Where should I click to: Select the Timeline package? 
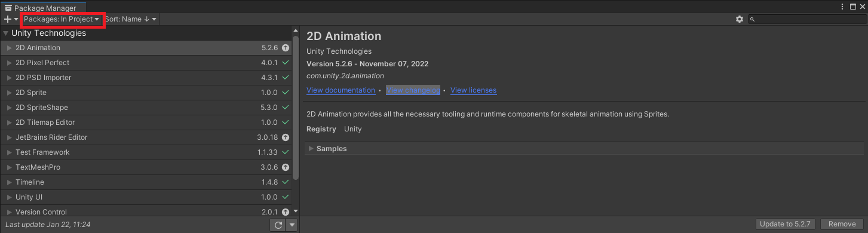(146, 182)
